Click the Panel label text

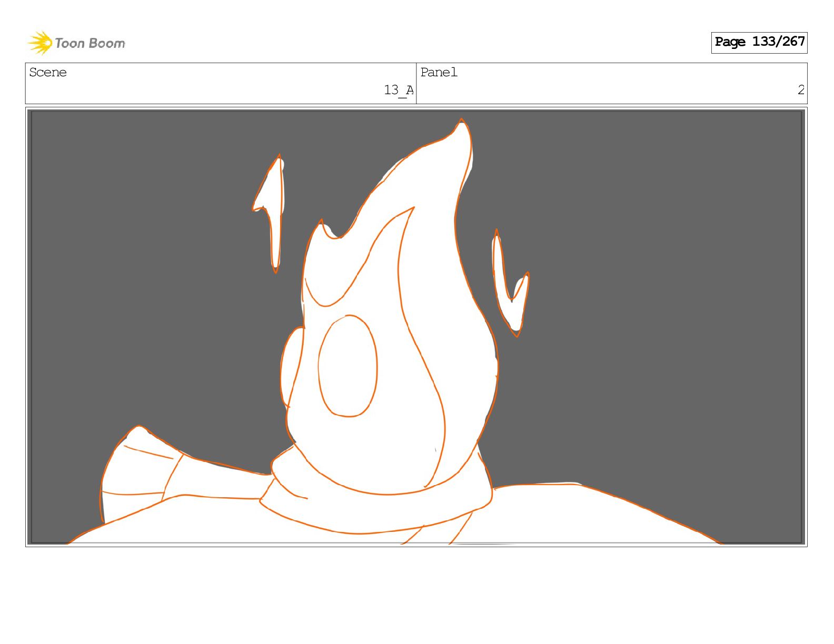click(439, 72)
